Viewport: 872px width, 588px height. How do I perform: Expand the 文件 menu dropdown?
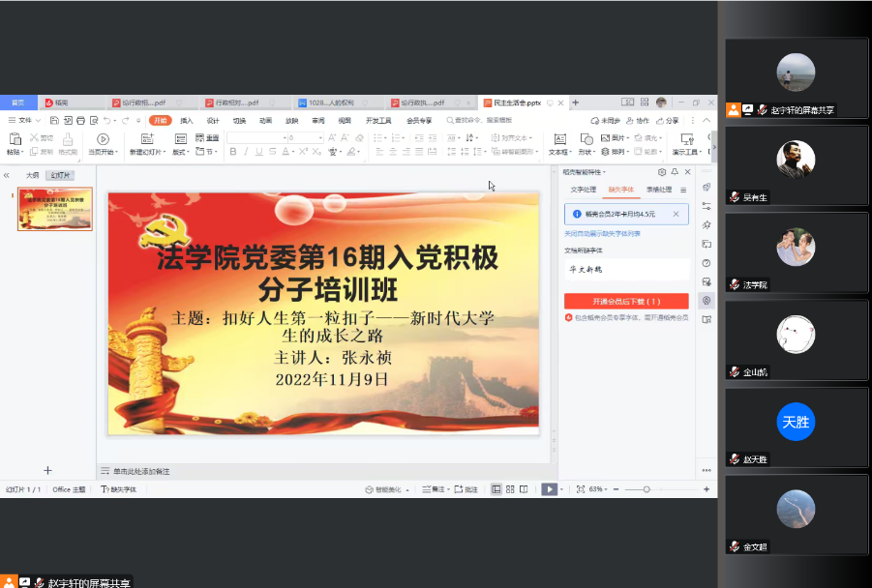tap(39, 121)
